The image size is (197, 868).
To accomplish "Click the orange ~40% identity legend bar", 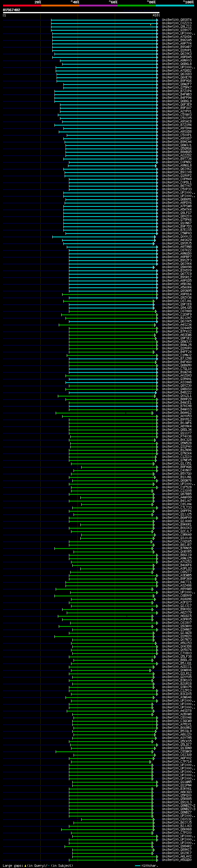I will click(x=60, y=6).
